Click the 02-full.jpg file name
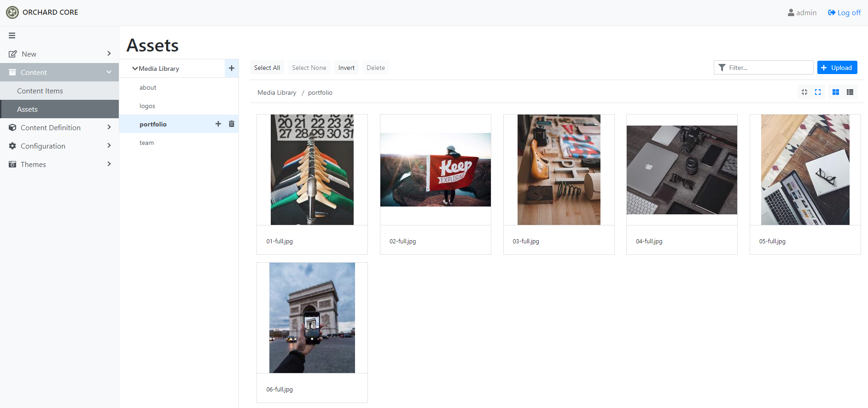868x408 pixels. tap(402, 241)
